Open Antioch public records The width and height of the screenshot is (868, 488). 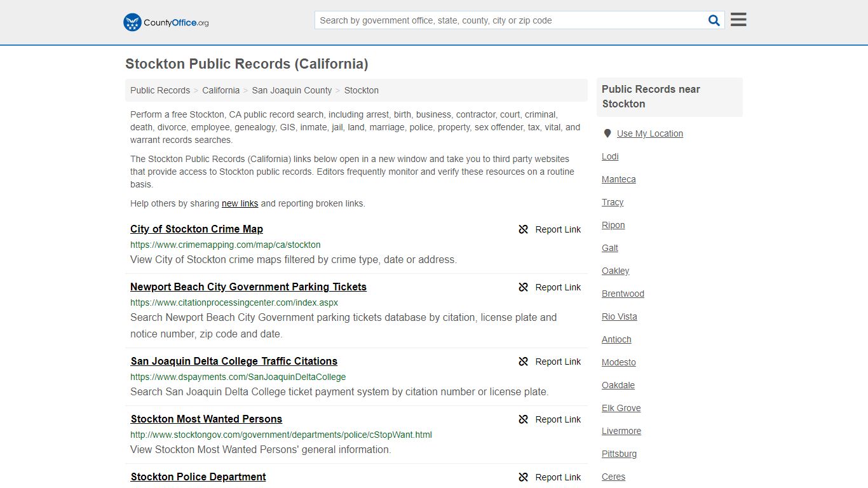(x=616, y=339)
